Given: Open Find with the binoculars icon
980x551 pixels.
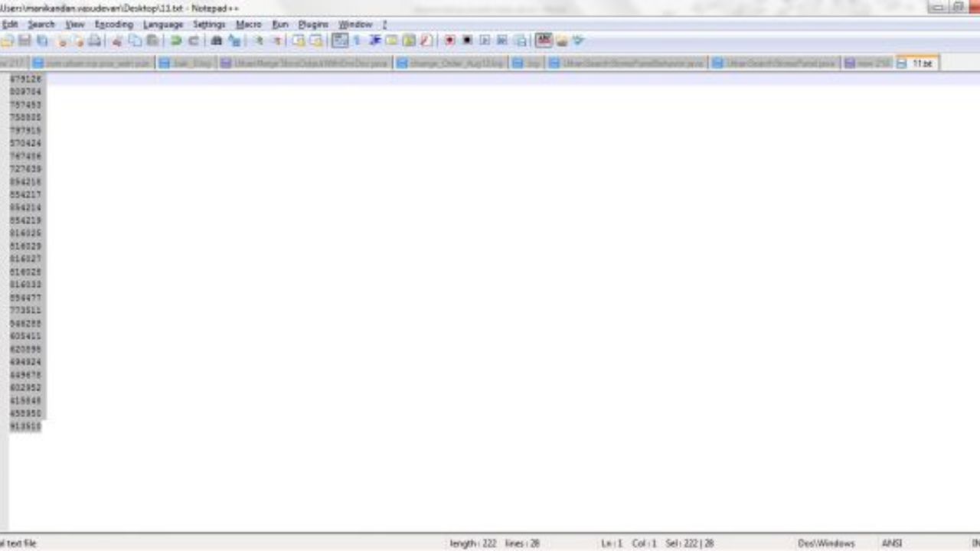Looking at the screenshot, I should pos(216,41).
